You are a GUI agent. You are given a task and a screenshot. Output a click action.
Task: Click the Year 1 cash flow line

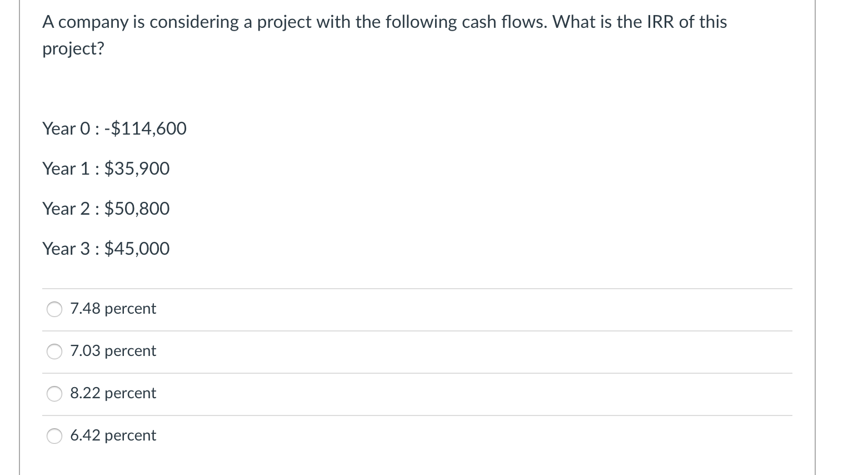tap(106, 169)
